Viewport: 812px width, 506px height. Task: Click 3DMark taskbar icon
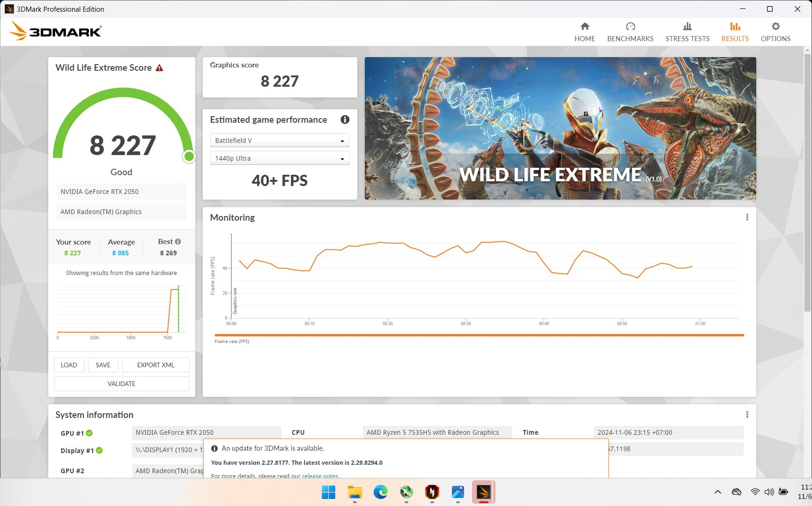coord(483,492)
